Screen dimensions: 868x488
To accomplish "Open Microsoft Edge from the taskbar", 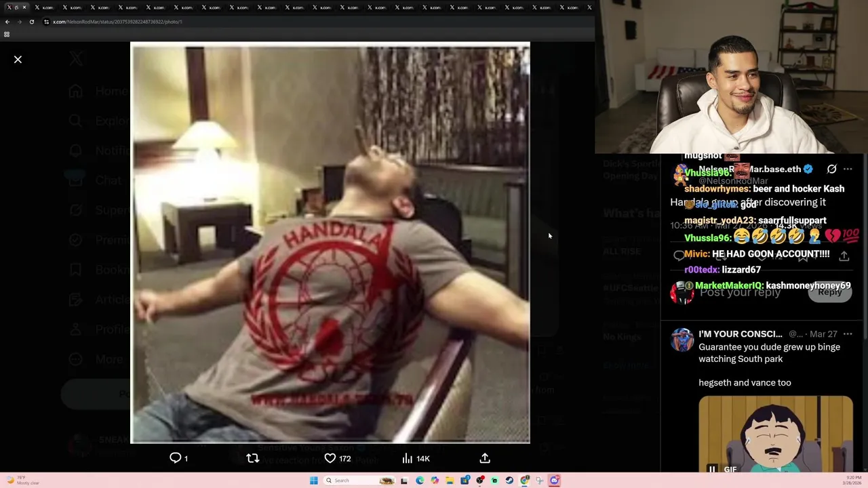I will (x=420, y=481).
